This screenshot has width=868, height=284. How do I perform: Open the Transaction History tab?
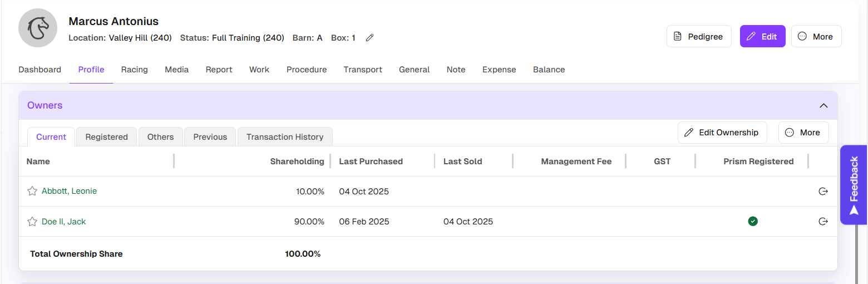285,137
